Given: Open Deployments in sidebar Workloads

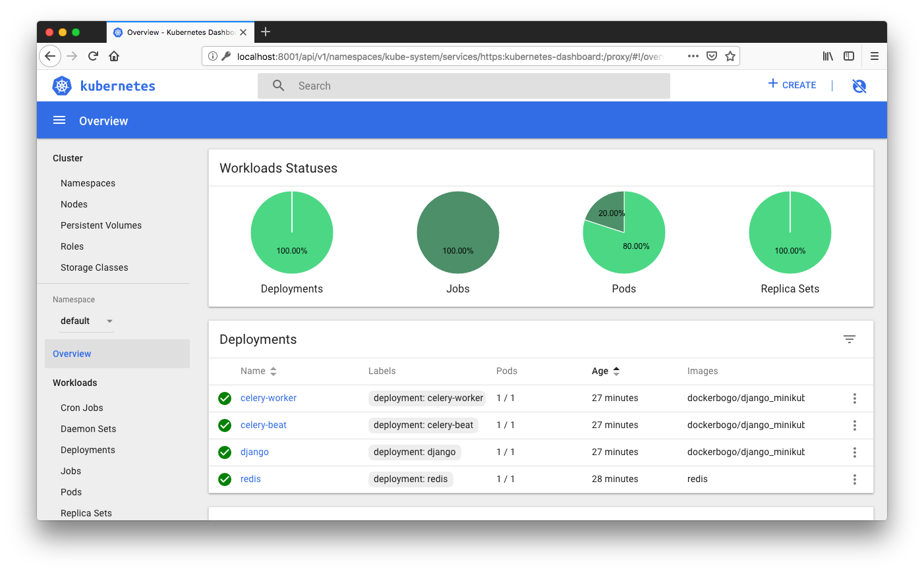Looking at the screenshot, I should click(88, 450).
